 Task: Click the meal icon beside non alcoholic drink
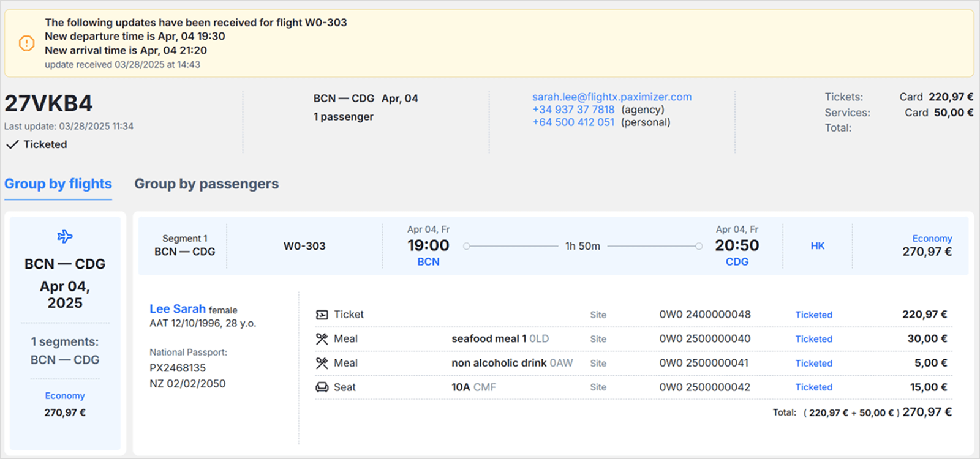(322, 363)
